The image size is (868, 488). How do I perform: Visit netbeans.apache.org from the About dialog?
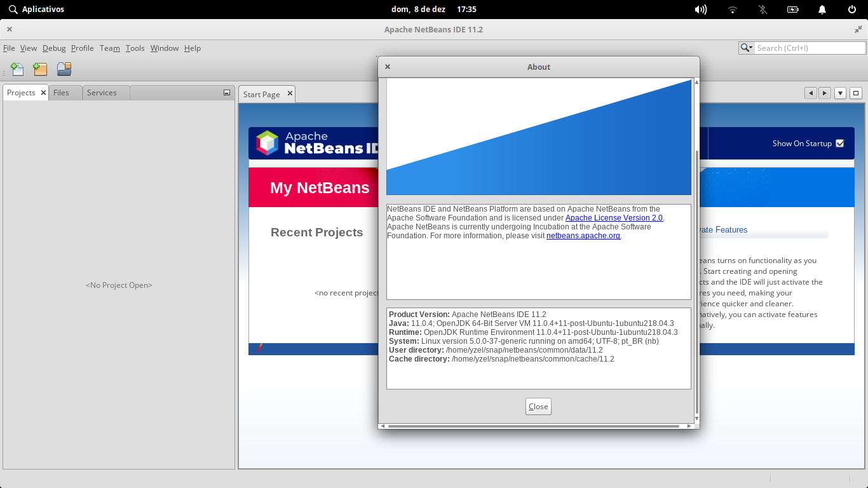(583, 235)
